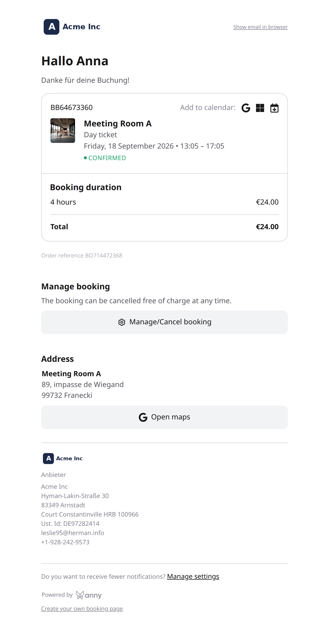
Task: Follow Create your own booking page link
Action: pos(82,609)
